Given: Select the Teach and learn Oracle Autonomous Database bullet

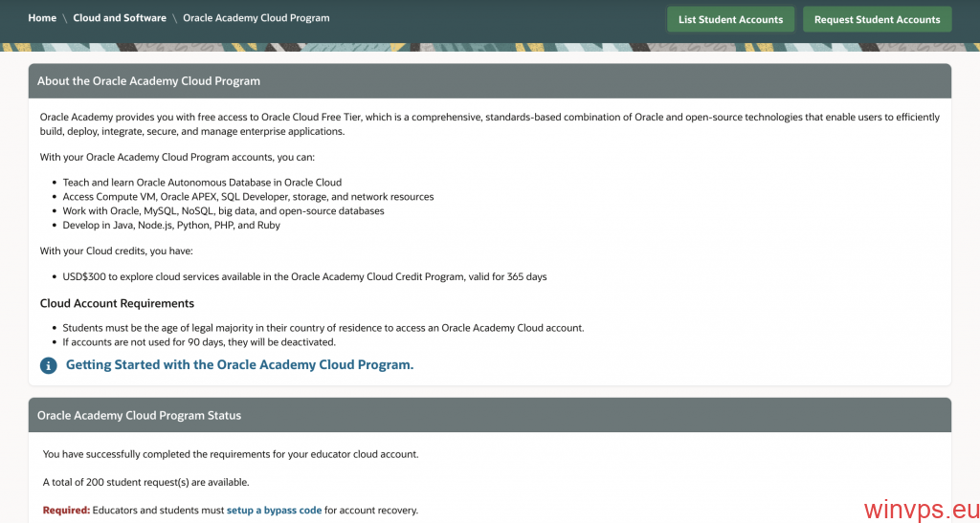Looking at the screenshot, I should pos(203,183).
